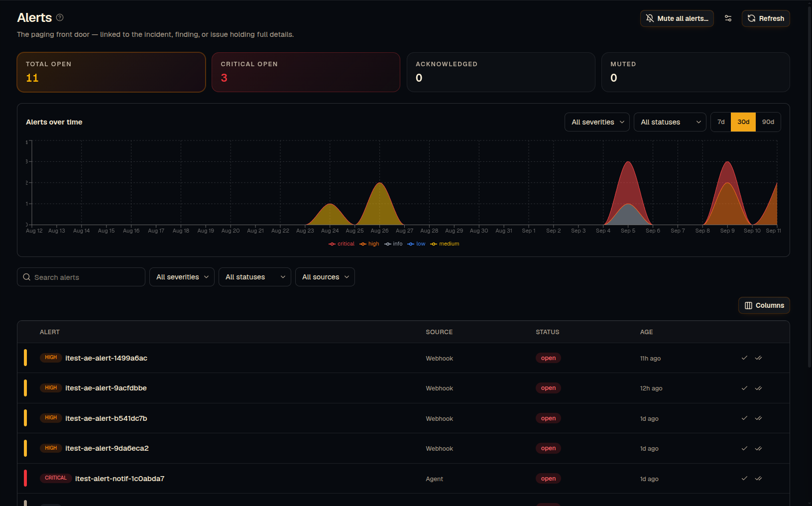Click the double-check icon for itest-ae-alert-9da6eca2
The height and width of the screenshot is (506, 812).
pyautogui.click(x=758, y=448)
